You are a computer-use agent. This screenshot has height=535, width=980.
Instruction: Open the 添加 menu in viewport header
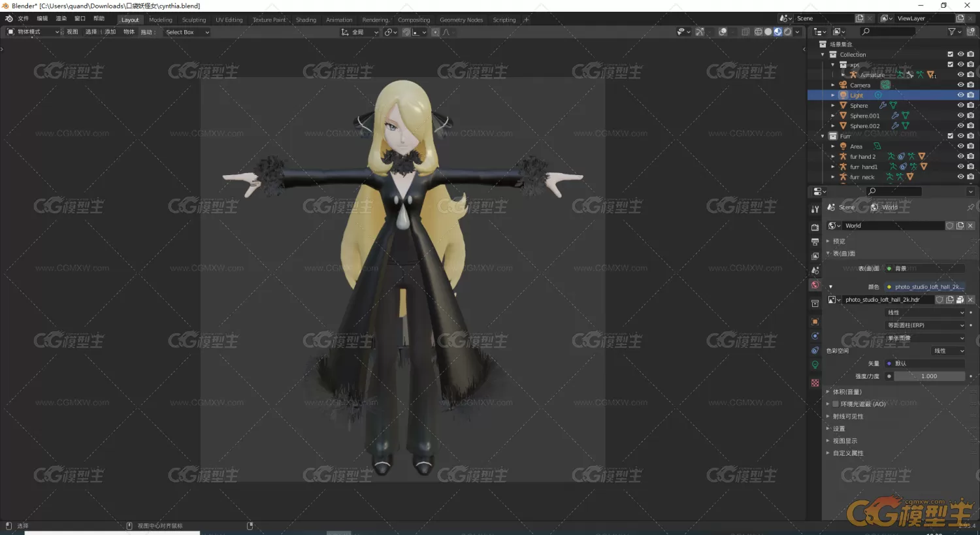pyautogui.click(x=110, y=32)
